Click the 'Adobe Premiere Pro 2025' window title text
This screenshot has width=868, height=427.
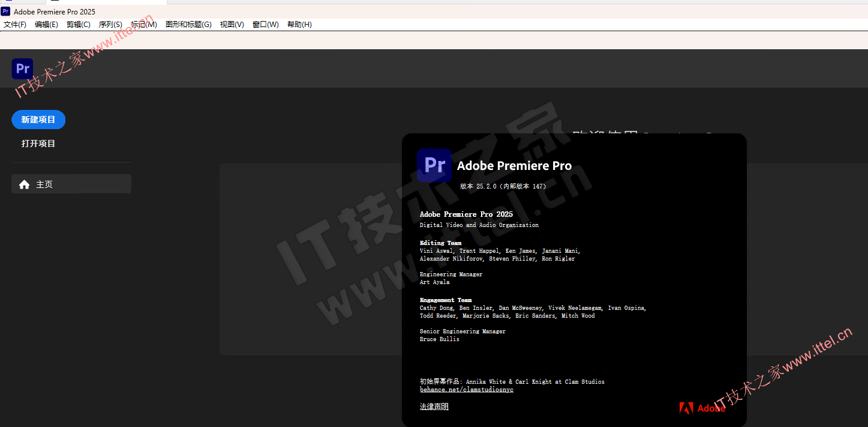55,12
